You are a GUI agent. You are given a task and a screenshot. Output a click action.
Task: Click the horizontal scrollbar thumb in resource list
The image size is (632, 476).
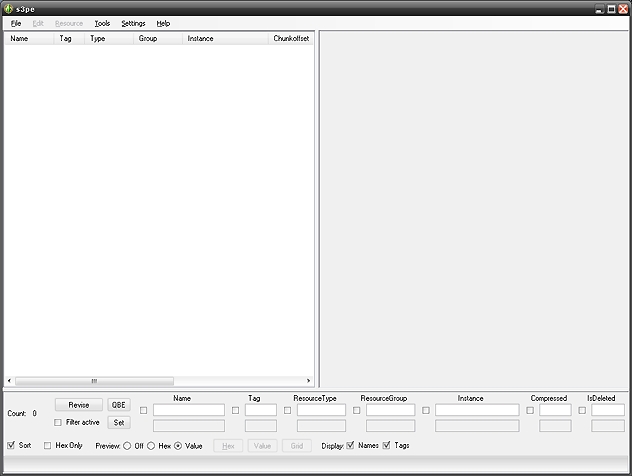click(x=94, y=381)
